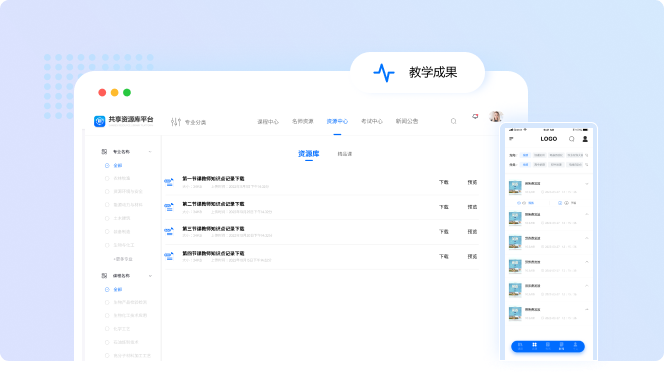Select 全部 radio under 课程名称

(107, 290)
